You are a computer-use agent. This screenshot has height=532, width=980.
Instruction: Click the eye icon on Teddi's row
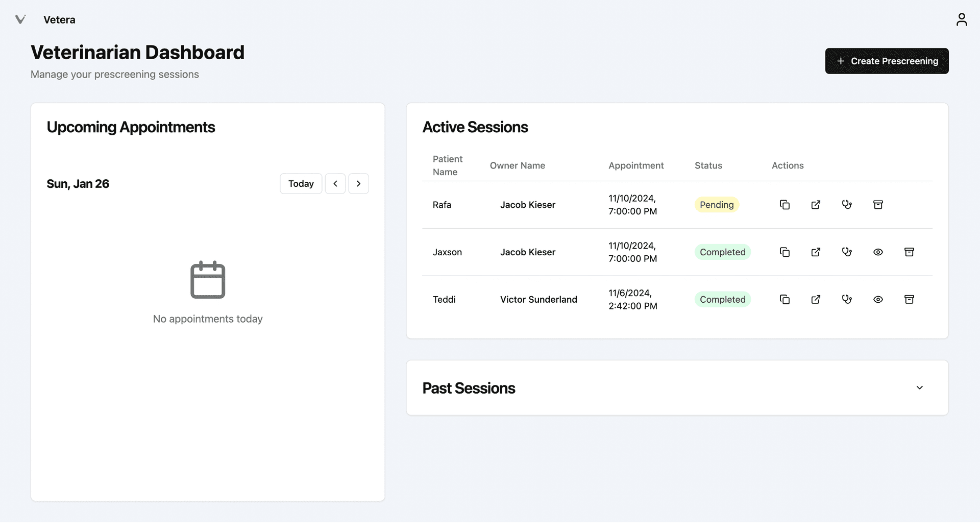878,299
